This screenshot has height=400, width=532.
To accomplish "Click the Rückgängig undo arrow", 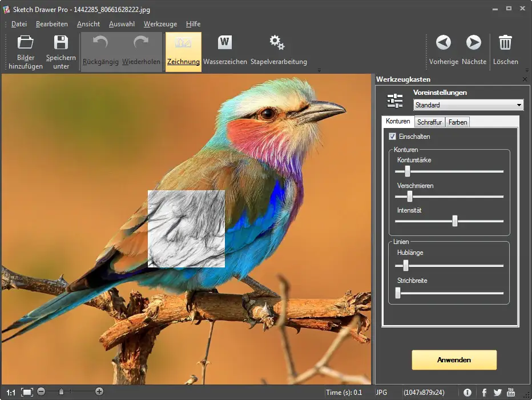I will pos(100,42).
